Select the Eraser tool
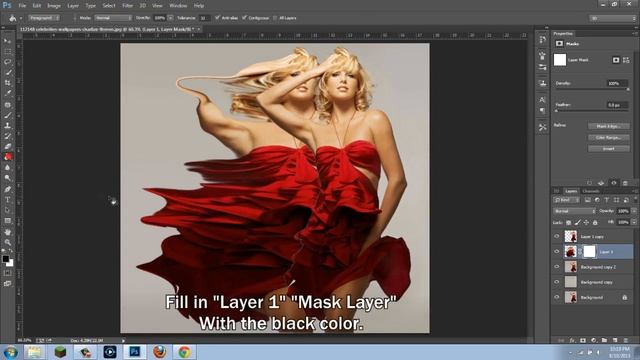Image resolution: width=640 pixels, height=360 pixels. point(7,147)
